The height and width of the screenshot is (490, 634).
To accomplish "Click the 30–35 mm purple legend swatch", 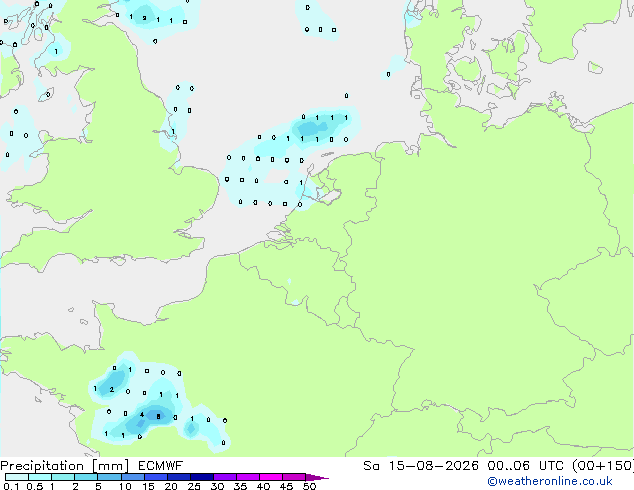I will coord(224,477).
